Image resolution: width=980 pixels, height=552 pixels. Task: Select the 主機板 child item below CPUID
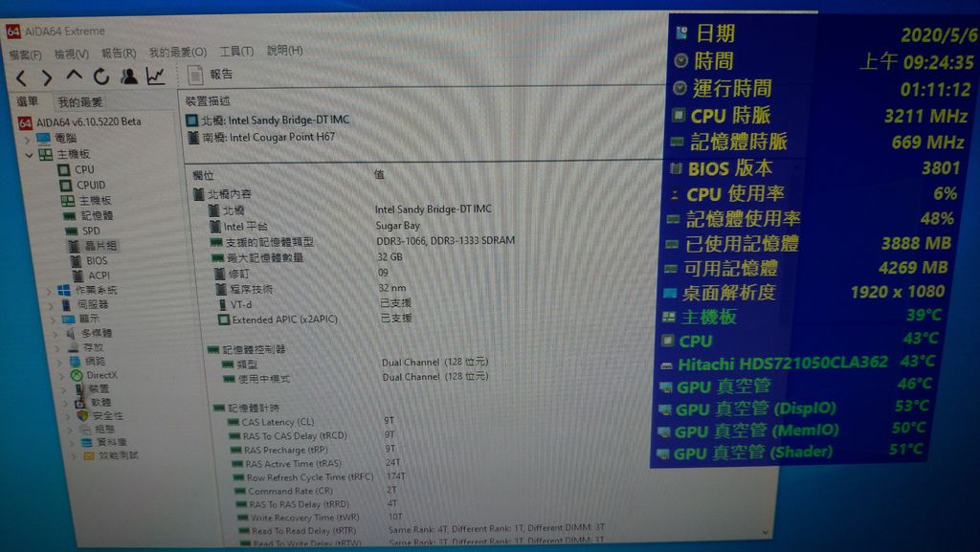point(95,201)
